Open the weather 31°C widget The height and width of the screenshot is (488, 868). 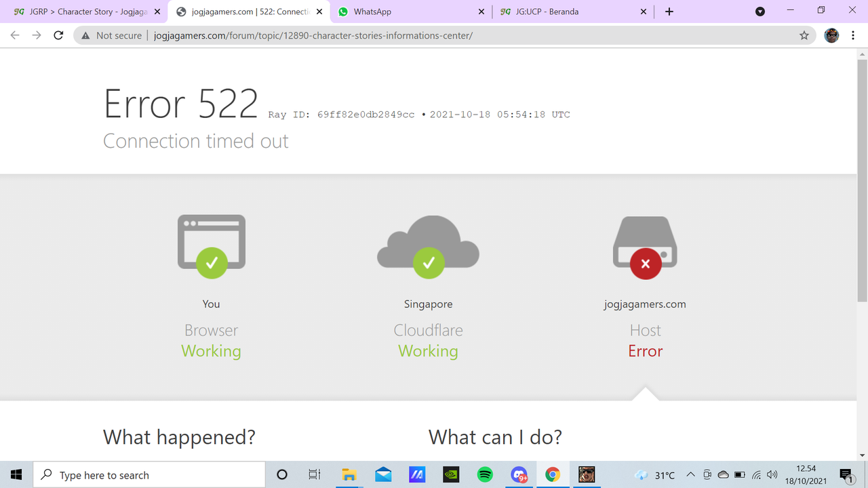(x=655, y=475)
